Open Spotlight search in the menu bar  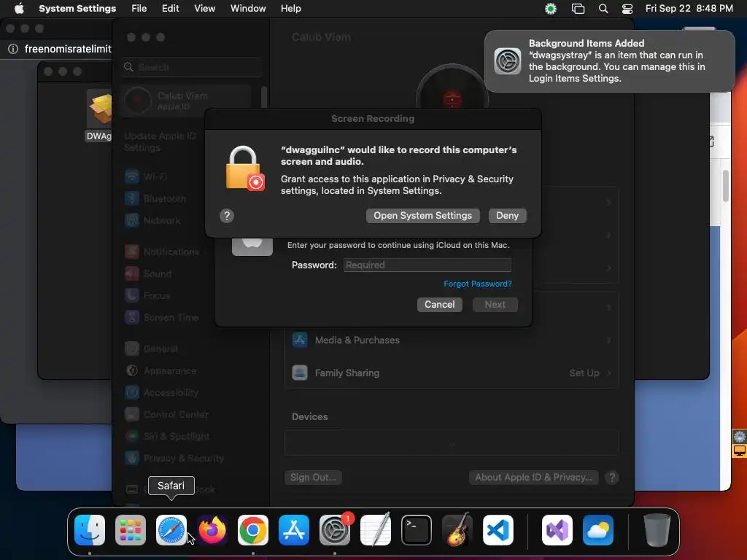603,9
